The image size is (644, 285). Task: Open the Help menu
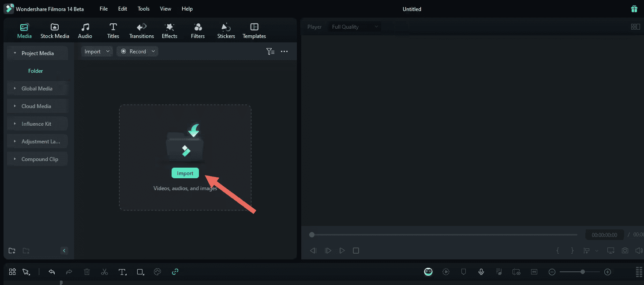pyautogui.click(x=187, y=9)
